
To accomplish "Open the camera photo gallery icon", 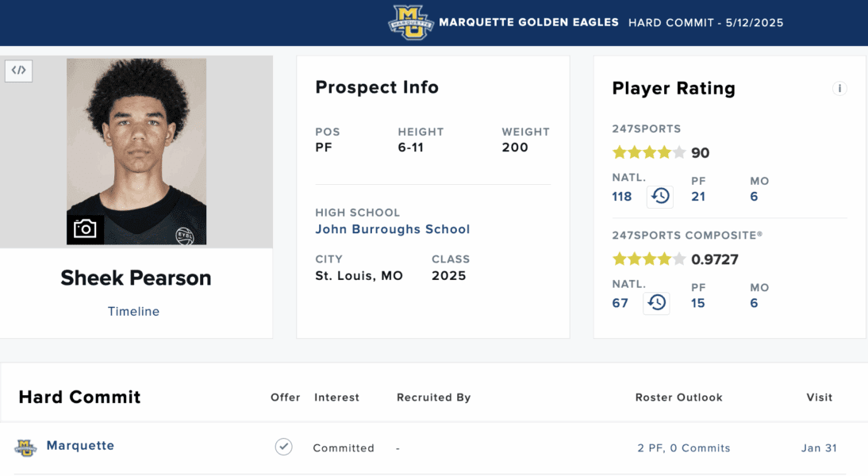I will coord(85,229).
